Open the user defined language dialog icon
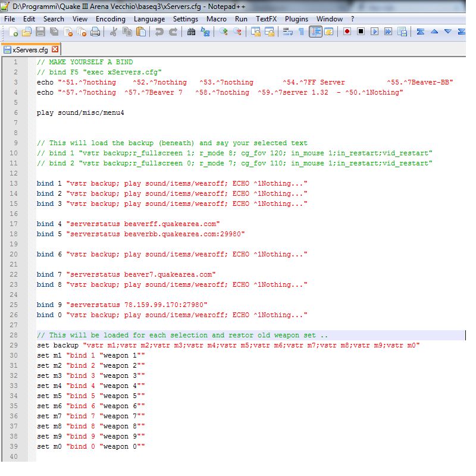Screen dimensions: 476x476 coord(329,32)
